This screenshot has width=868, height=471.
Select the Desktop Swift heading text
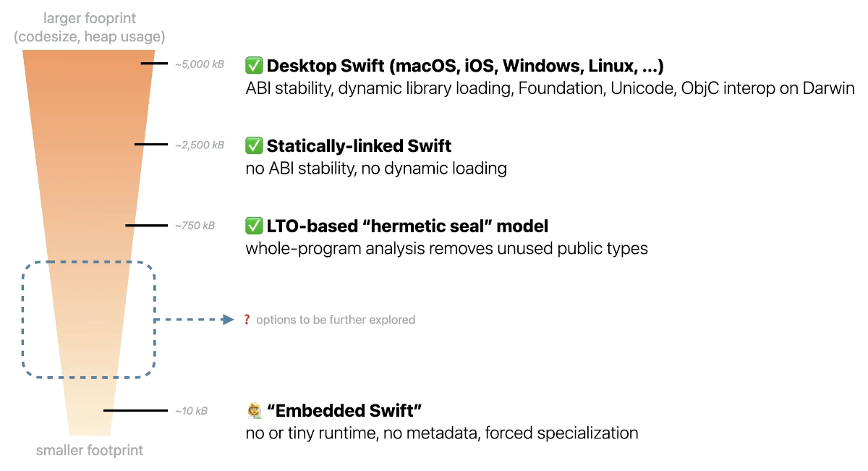(x=465, y=66)
